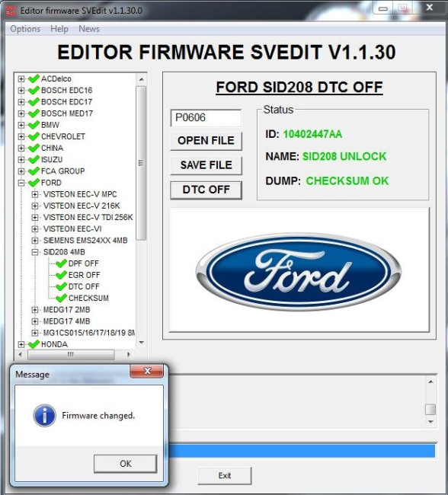
Task: Click the green check icon beside FCA GROUP
Action: coord(34,171)
